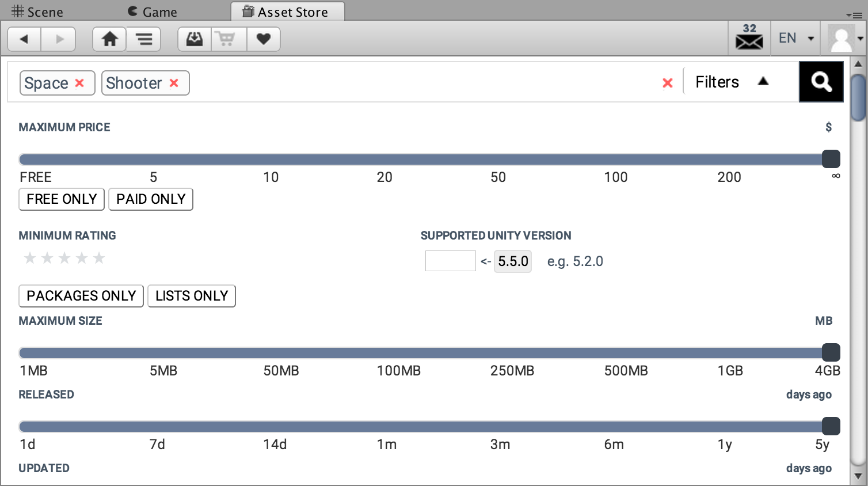The height and width of the screenshot is (486, 868).
Task: Open the Asset Store home page
Action: coord(109,39)
